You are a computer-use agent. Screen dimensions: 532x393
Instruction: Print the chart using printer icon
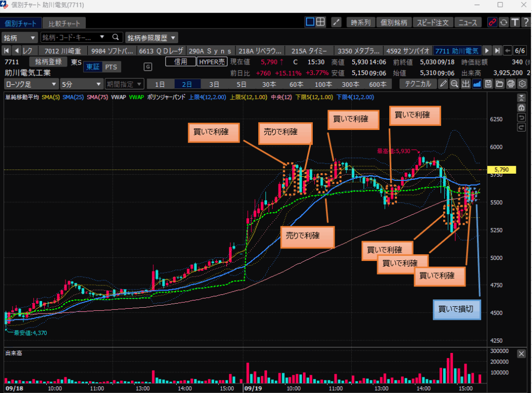[511, 84]
